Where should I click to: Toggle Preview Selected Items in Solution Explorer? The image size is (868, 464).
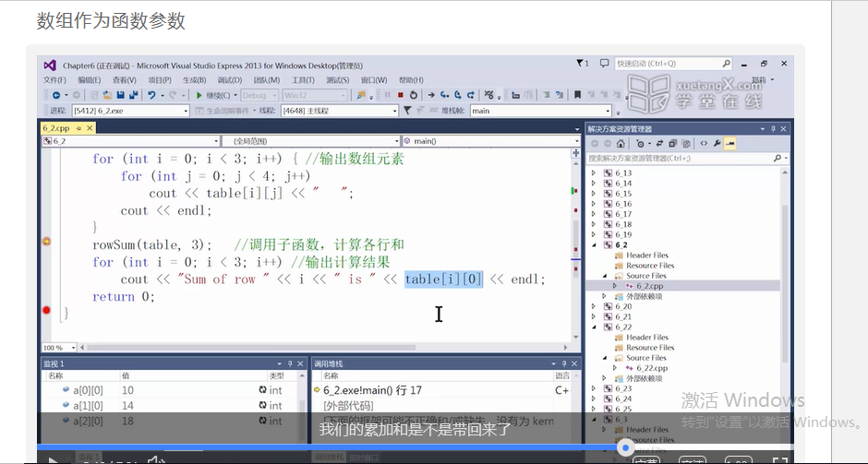(x=729, y=144)
